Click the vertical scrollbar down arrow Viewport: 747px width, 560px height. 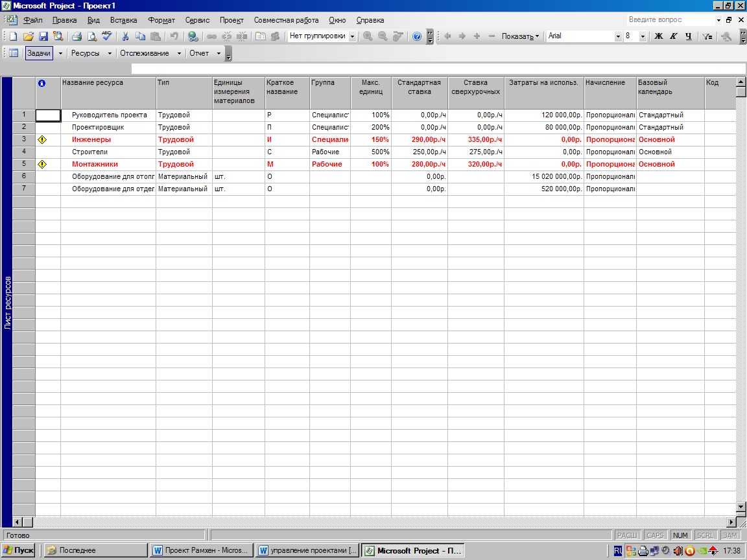[x=741, y=507]
